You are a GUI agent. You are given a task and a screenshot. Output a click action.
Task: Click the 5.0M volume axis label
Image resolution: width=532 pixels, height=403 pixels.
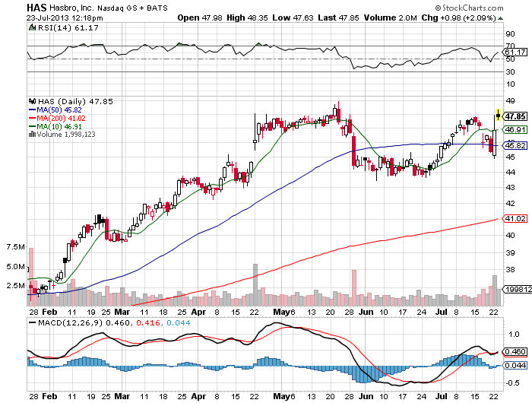[16, 267]
